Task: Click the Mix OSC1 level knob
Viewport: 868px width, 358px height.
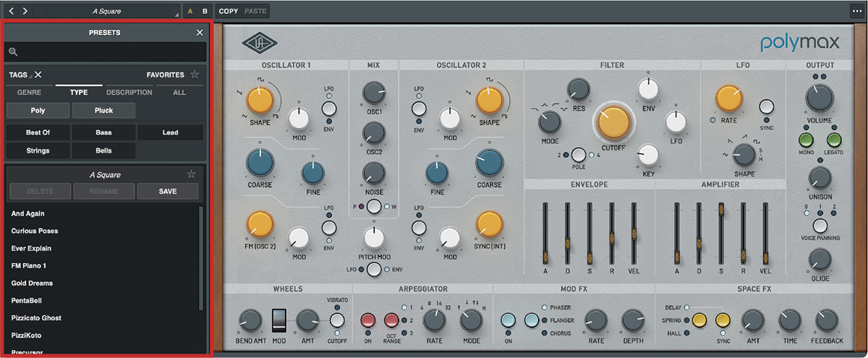Action: [x=373, y=93]
